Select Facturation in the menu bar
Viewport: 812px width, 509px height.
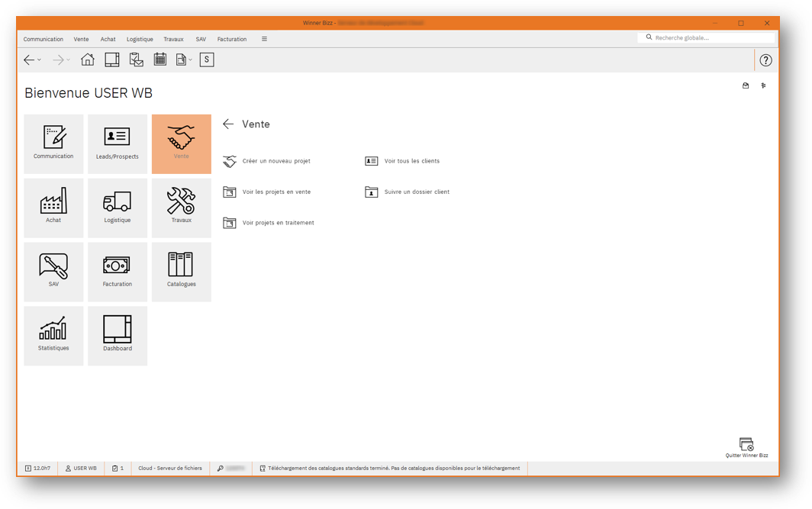click(231, 39)
